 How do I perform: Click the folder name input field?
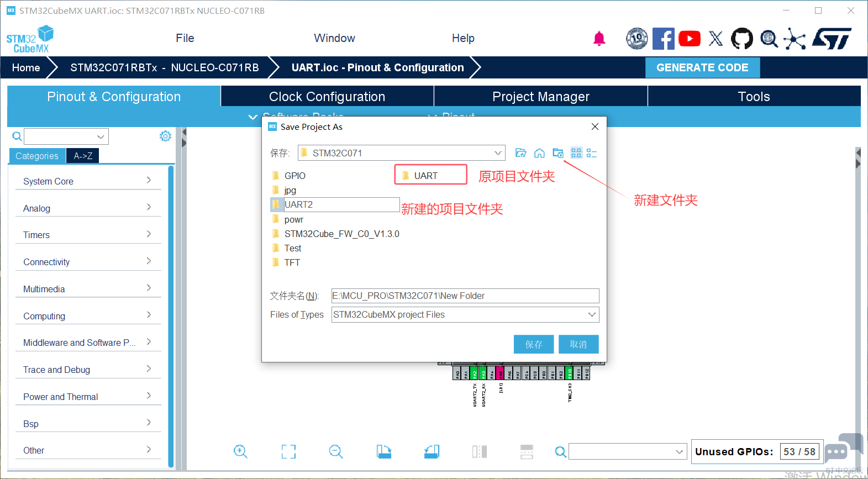[x=465, y=296]
